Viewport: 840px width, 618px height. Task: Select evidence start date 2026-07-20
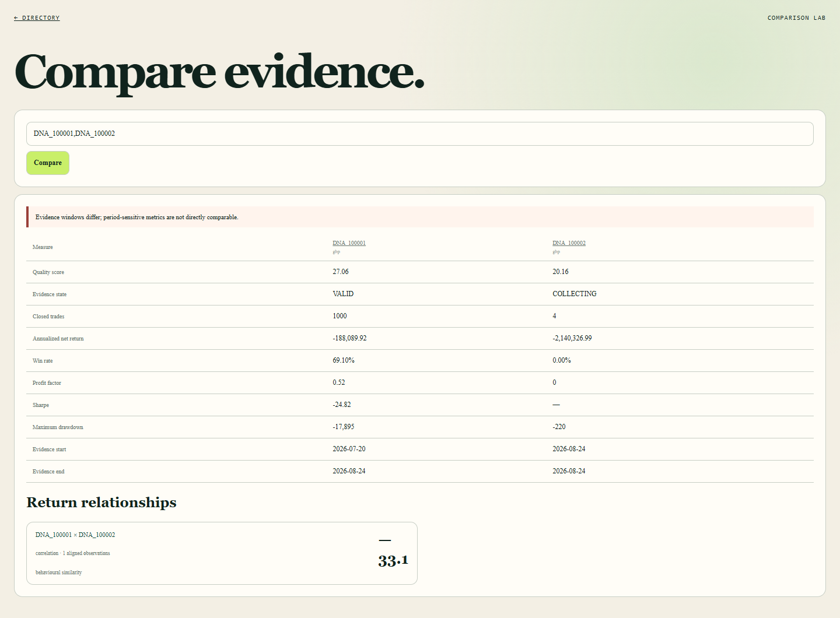349,449
